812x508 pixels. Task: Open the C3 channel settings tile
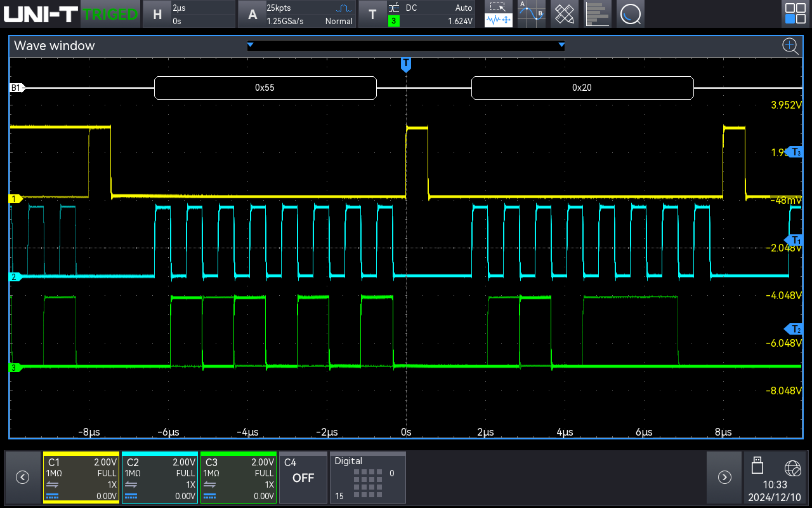click(239, 478)
